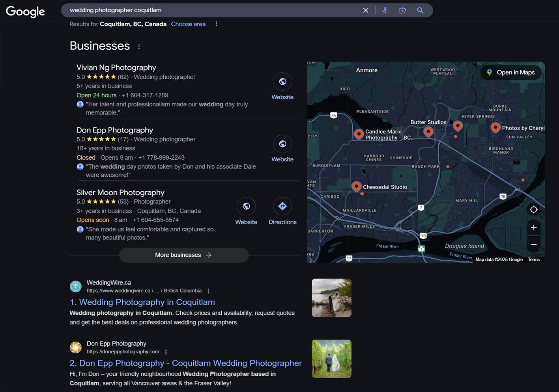Expand the More businesses list
The width and height of the screenshot is (559, 392).
point(184,255)
